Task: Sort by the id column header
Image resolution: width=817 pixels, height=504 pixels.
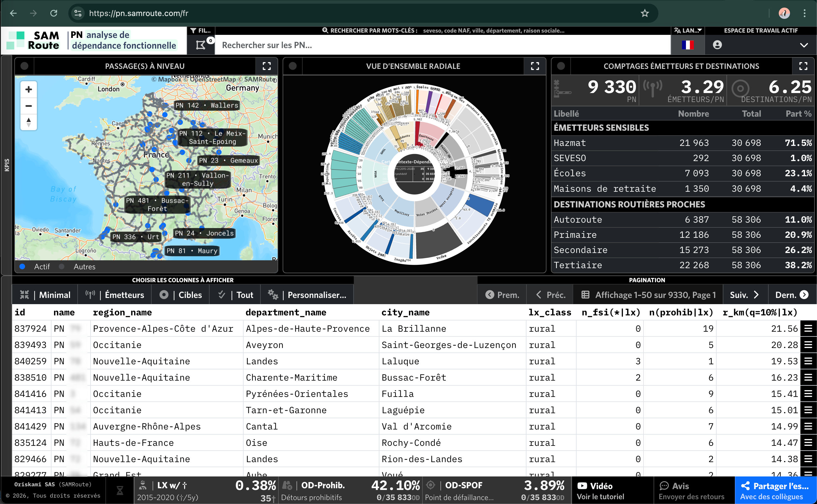Action: pos(20,312)
